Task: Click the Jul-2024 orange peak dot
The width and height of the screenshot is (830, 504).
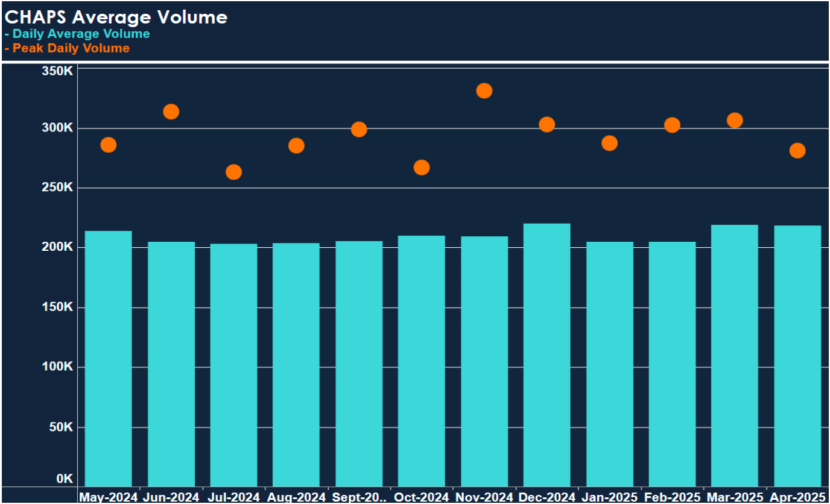Action: pyautogui.click(x=233, y=172)
